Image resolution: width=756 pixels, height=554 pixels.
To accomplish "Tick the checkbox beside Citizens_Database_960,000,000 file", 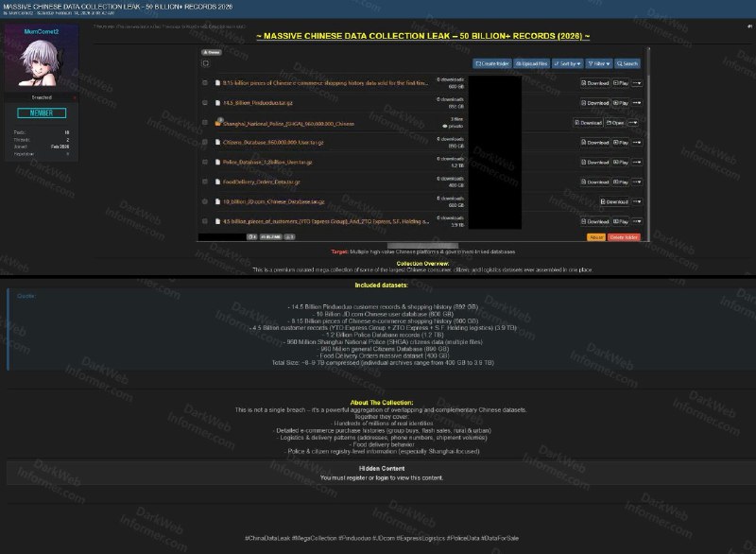I will 205,142.
